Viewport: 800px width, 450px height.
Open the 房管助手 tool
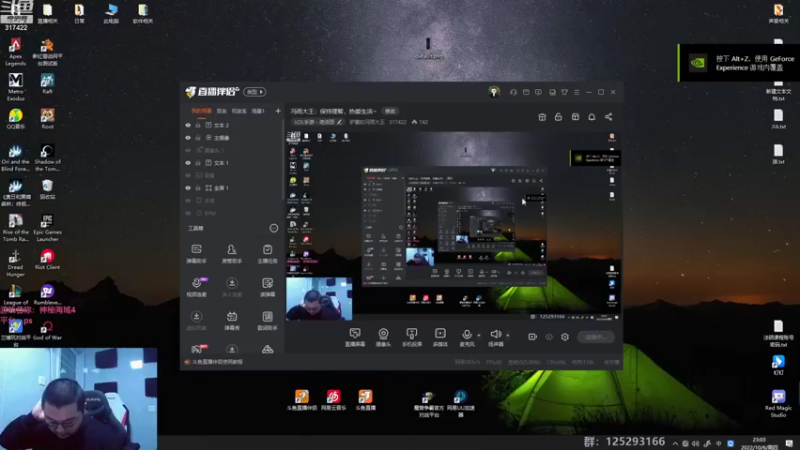(x=232, y=254)
